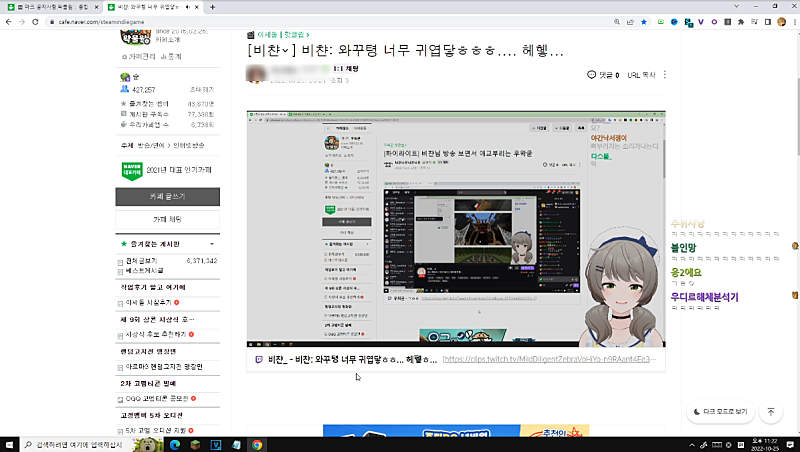
Task: Open the green video extension icon
Action: 661,22
